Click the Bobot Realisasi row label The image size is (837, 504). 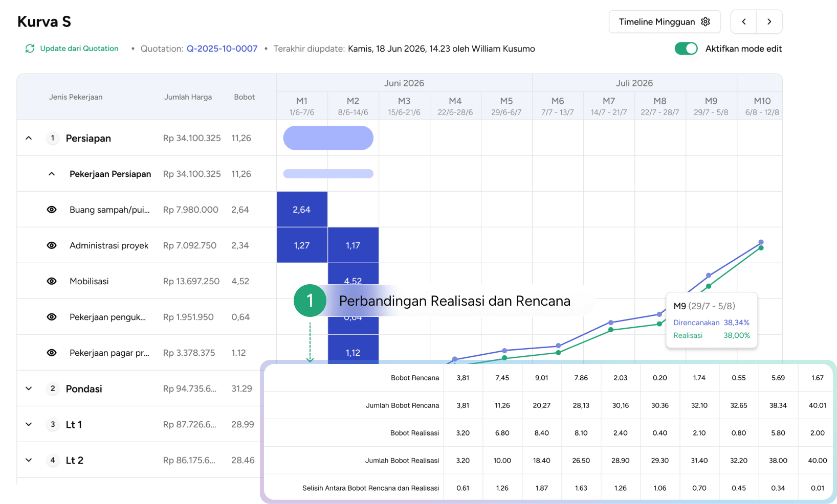(x=414, y=433)
